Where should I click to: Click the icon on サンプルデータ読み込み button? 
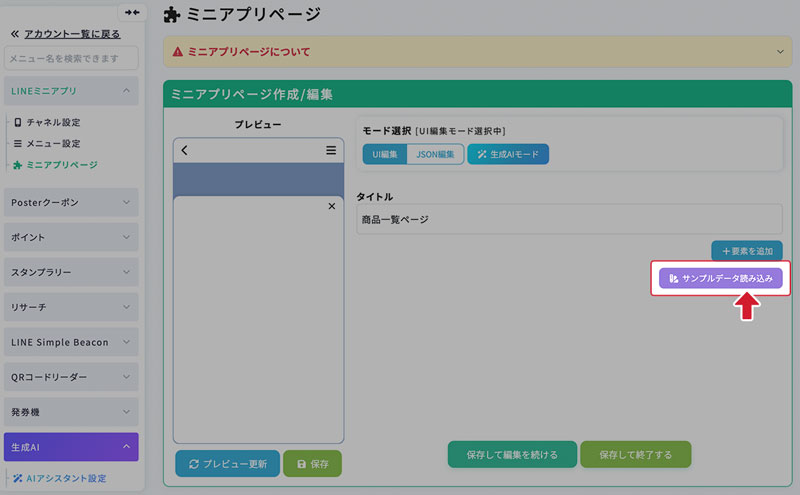(x=673, y=279)
